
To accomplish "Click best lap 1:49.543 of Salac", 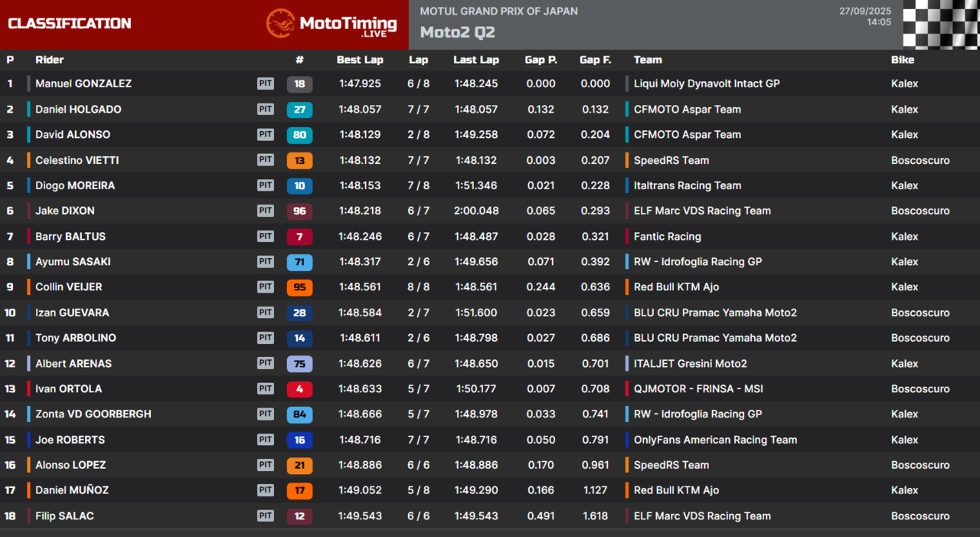I will 360,516.
